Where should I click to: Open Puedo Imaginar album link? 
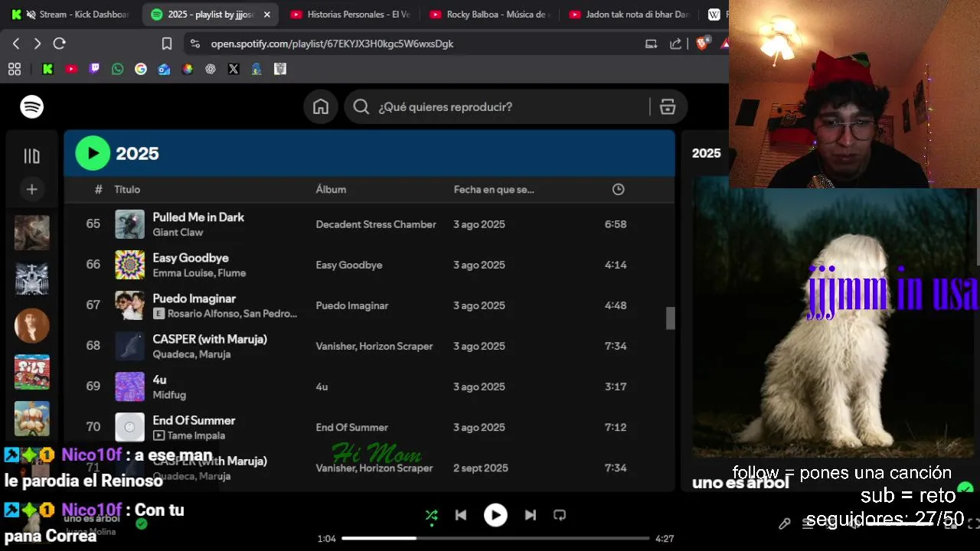pyautogui.click(x=352, y=305)
